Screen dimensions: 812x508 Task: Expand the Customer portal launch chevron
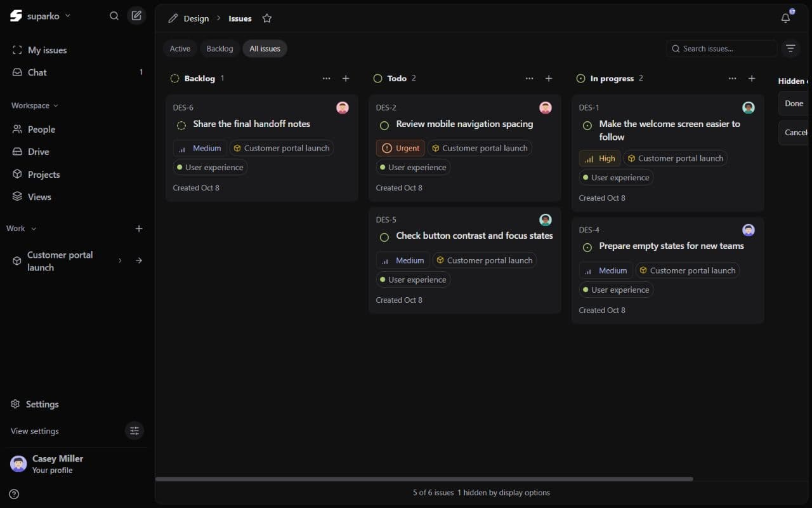(x=120, y=260)
